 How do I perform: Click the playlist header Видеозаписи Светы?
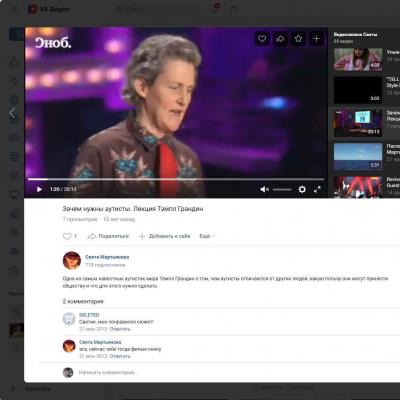[355, 34]
